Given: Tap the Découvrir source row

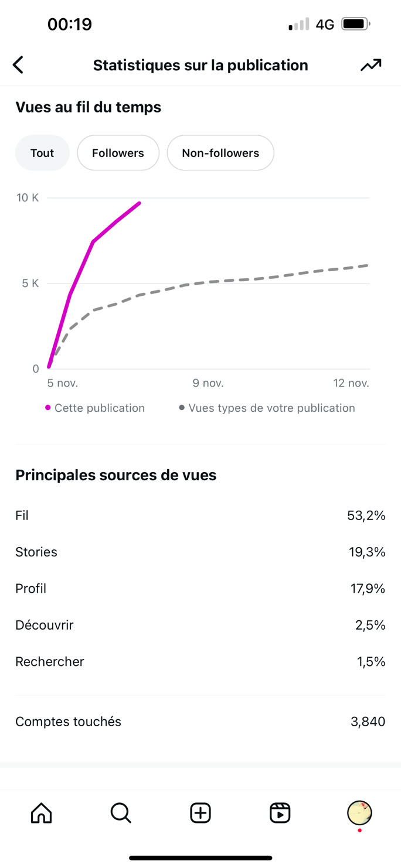Looking at the screenshot, I should point(200,625).
